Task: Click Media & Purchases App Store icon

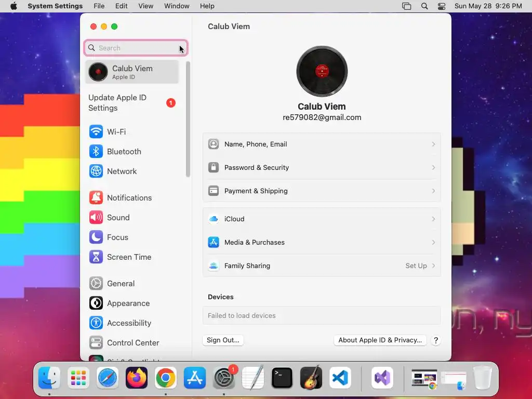Action: click(x=214, y=242)
